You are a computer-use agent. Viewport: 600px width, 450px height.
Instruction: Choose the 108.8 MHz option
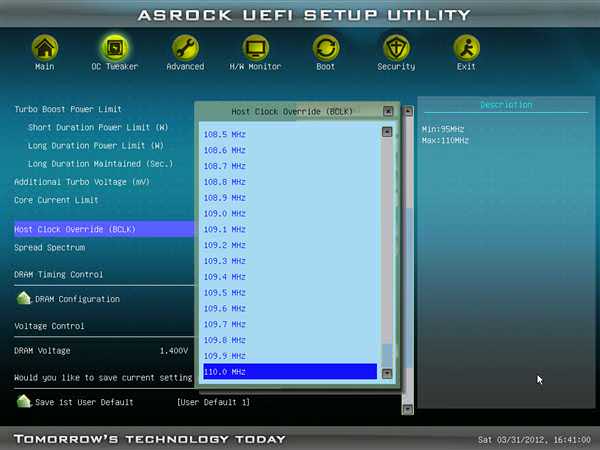point(290,182)
